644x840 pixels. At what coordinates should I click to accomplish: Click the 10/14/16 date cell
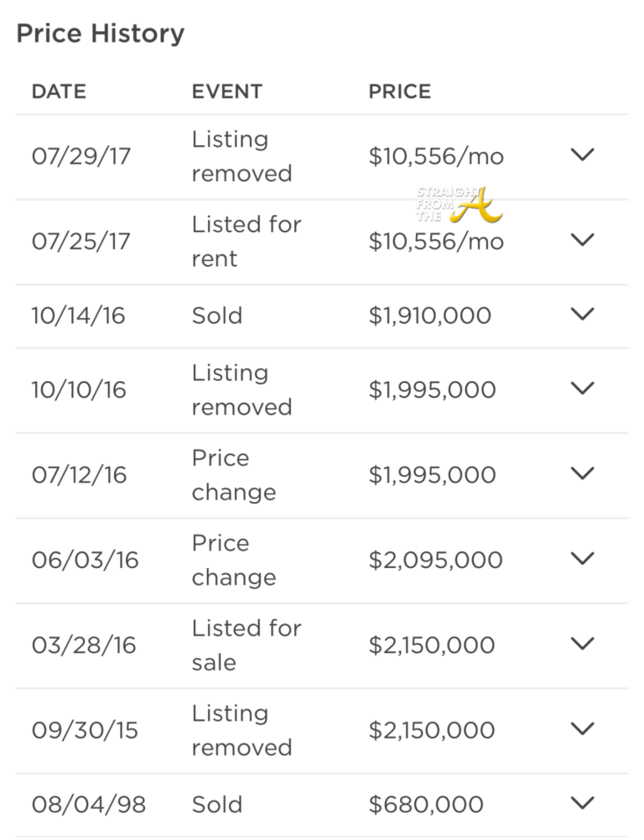click(80, 316)
